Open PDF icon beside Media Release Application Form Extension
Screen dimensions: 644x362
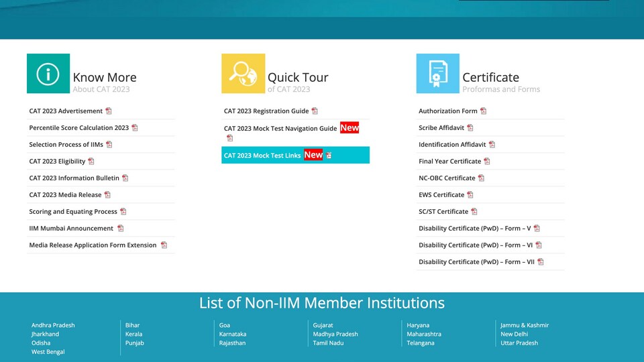click(x=164, y=245)
